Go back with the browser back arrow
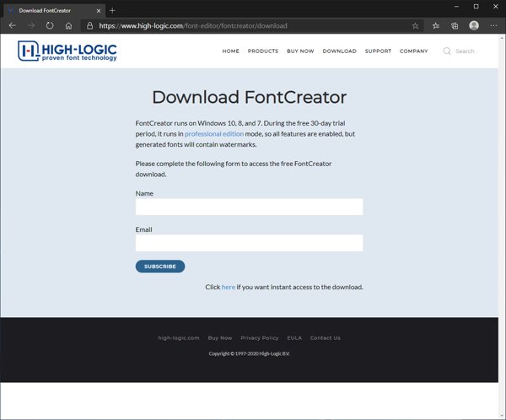Viewport: 506px width, 420px height. pyautogui.click(x=13, y=25)
